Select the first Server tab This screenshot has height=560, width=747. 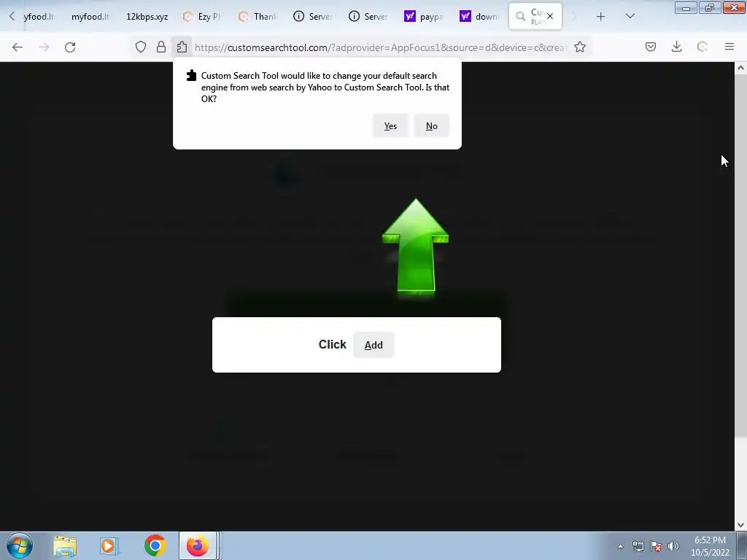click(314, 16)
